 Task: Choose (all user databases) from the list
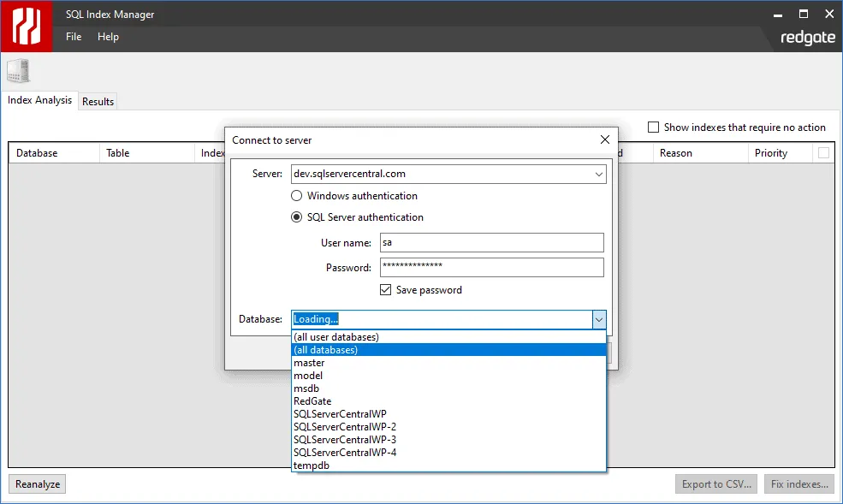pyautogui.click(x=449, y=337)
